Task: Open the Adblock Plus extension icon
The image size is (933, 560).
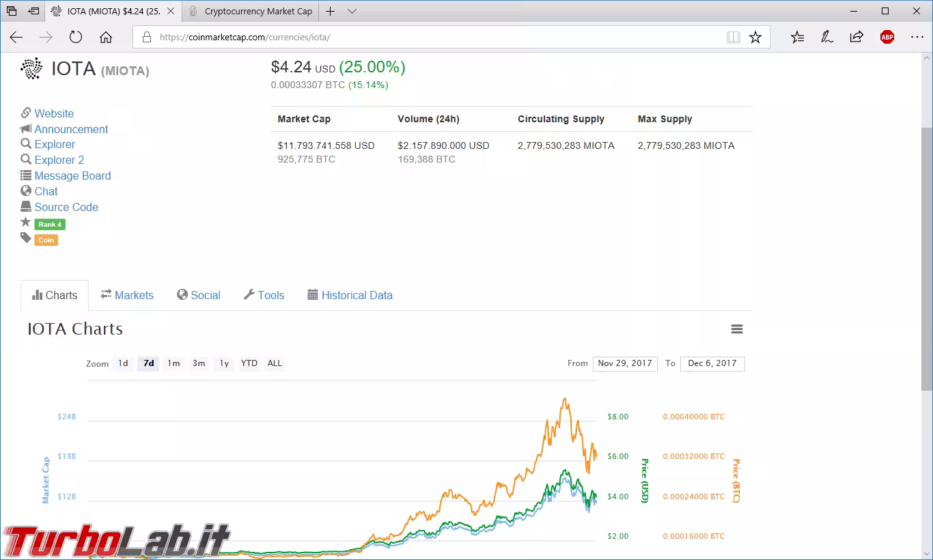Action: coord(887,38)
